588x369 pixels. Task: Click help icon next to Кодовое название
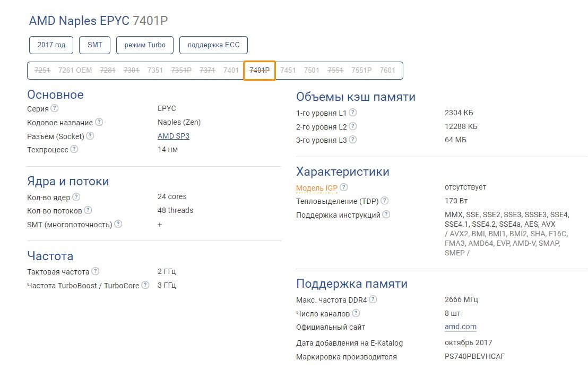pyautogui.click(x=99, y=122)
